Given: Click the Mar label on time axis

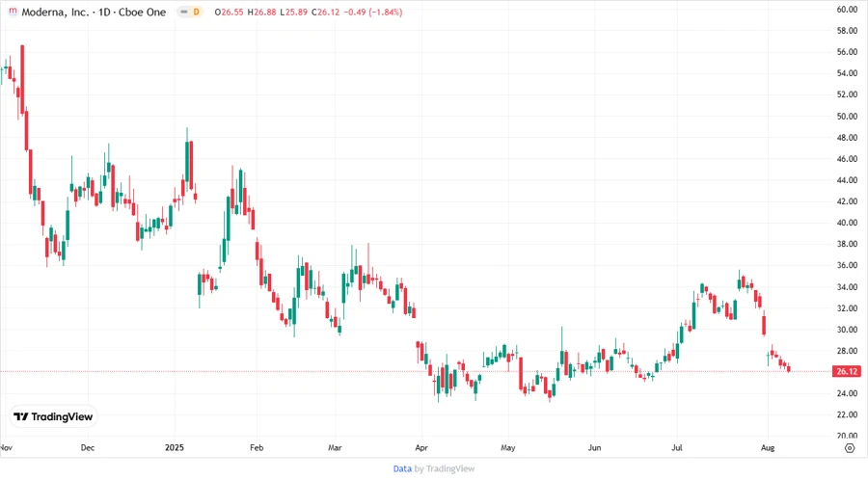Looking at the screenshot, I should point(335,447).
